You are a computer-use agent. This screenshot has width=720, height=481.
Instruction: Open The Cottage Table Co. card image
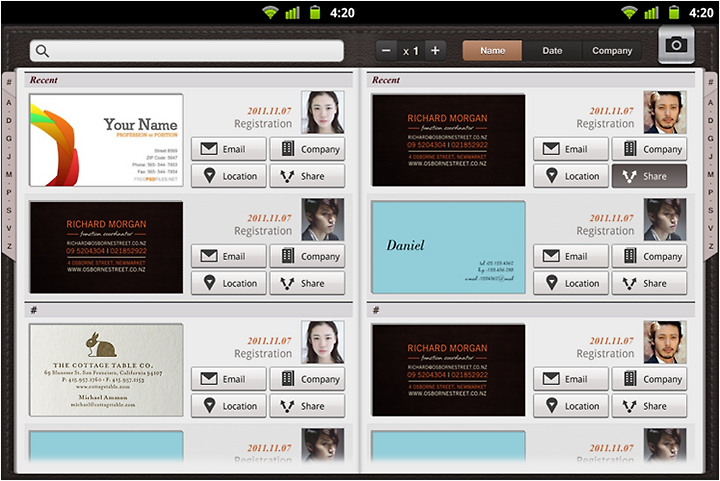(x=106, y=370)
